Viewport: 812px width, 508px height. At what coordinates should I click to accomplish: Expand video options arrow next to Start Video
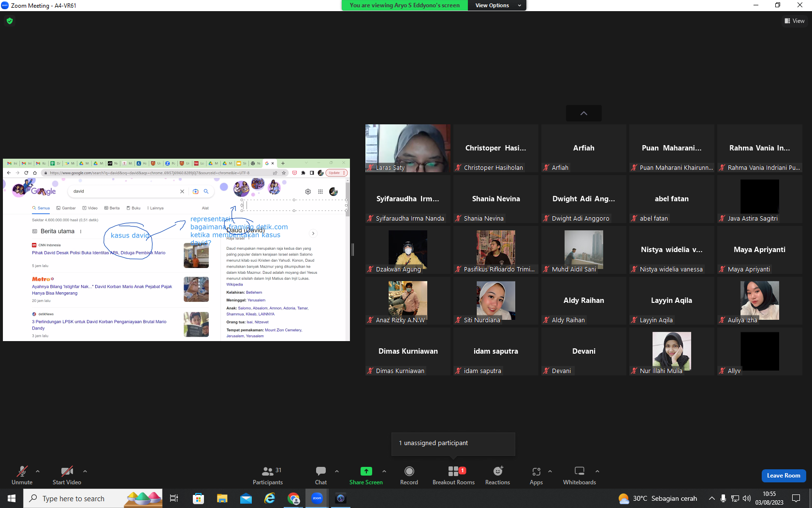85,471
